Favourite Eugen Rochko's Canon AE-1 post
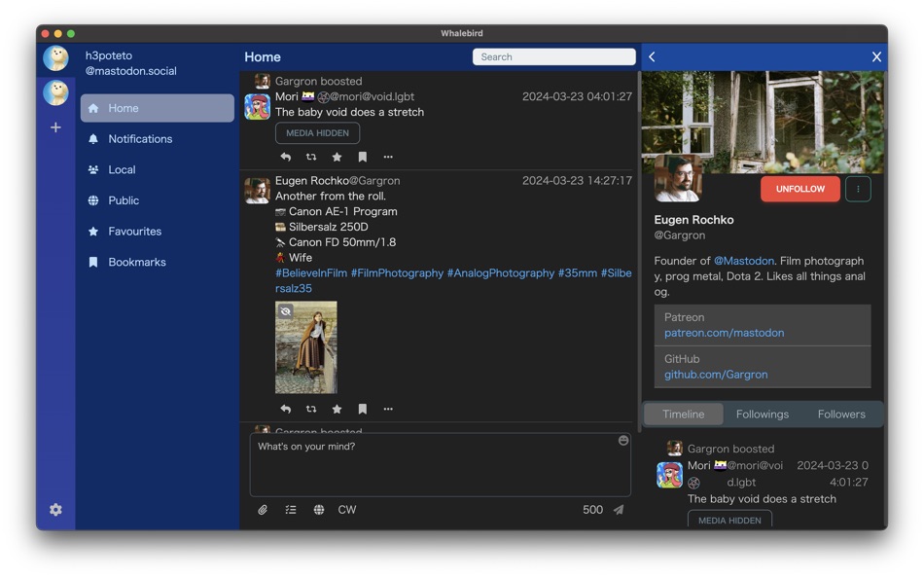This screenshot has height=578, width=924. 337,409
